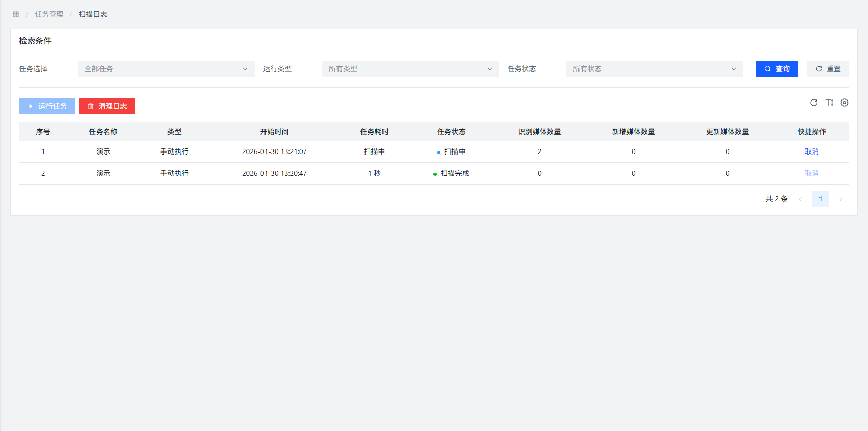Image resolution: width=868 pixels, height=431 pixels.
Task: Go to the next page arrow
Action: [x=840, y=199]
